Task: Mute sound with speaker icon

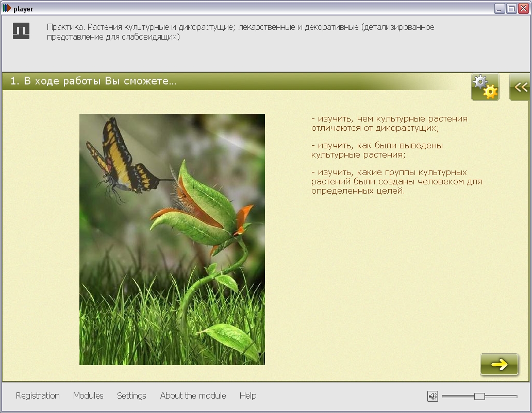Action: click(x=433, y=396)
